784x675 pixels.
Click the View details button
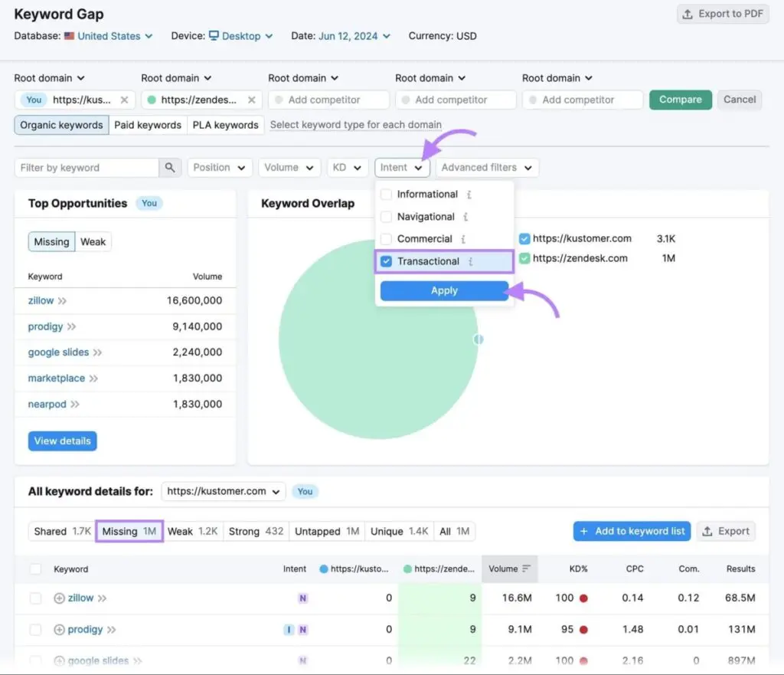[x=62, y=441]
